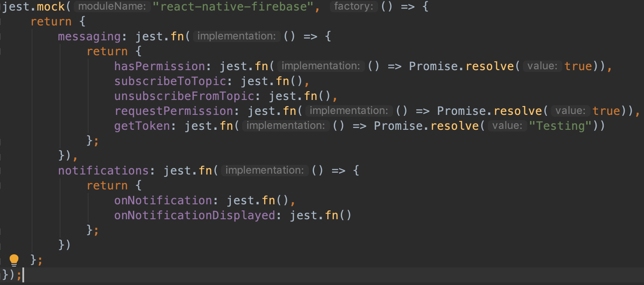Click resolve on the hasPermission line
Viewport: 644px width, 285px height.
tap(490, 66)
